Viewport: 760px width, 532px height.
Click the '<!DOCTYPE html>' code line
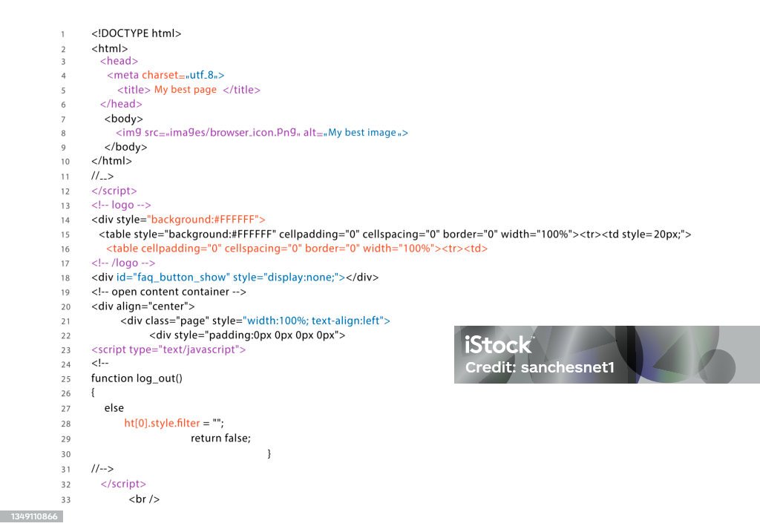137,33
